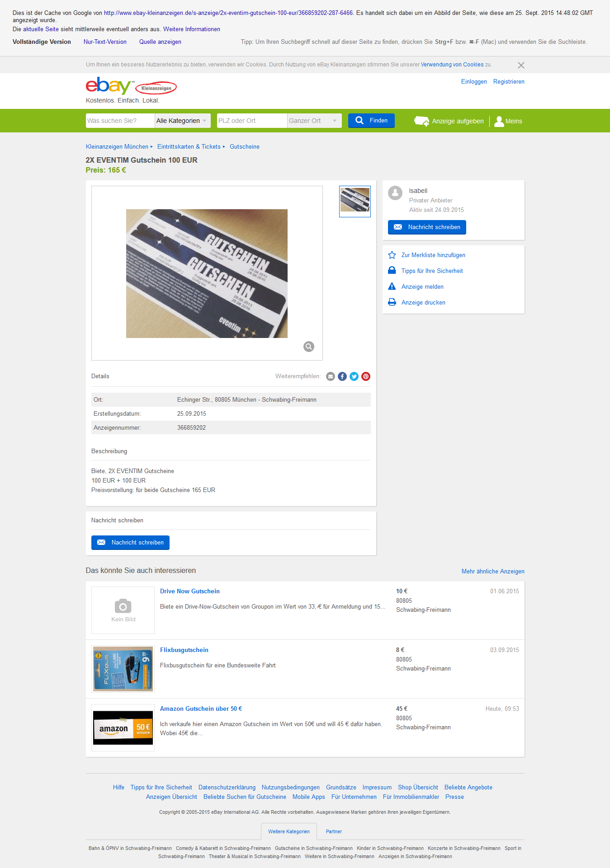Open Für Immobilienmakler footer link
Viewport: 610px width, 868px height.
point(411,797)
